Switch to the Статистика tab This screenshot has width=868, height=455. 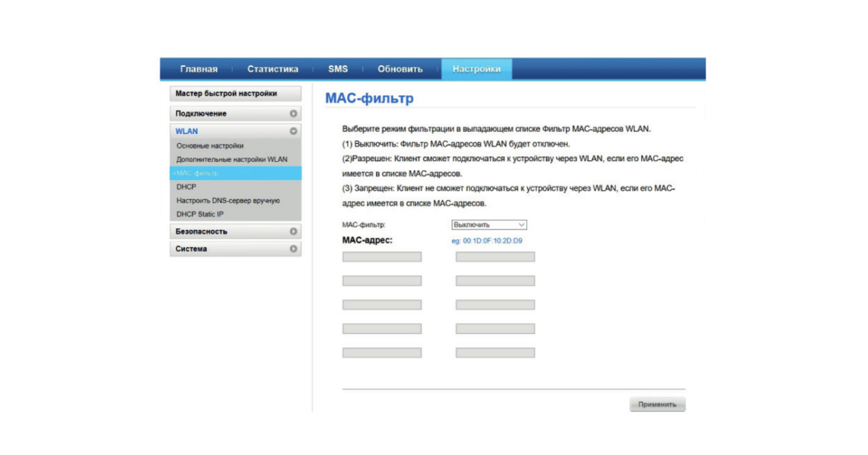[x=272, y=69]
